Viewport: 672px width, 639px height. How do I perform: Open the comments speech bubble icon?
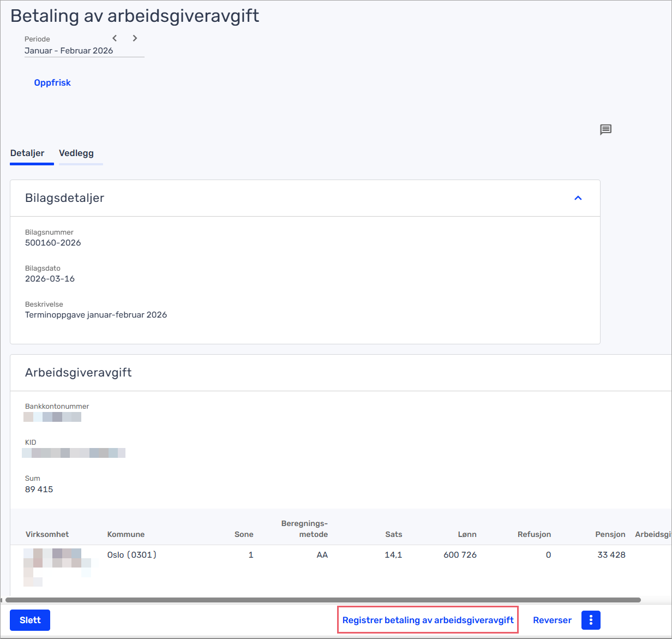click(x=605, y=129)
